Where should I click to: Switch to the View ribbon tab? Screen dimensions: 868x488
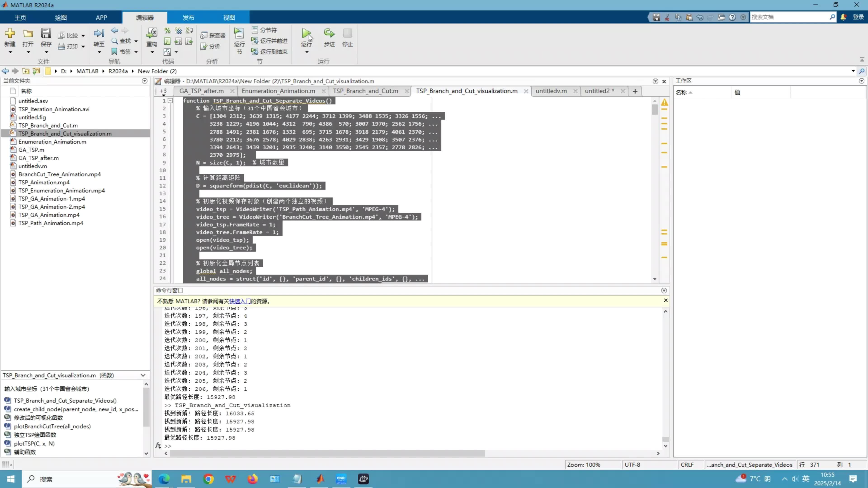click(x=229, y=18)
